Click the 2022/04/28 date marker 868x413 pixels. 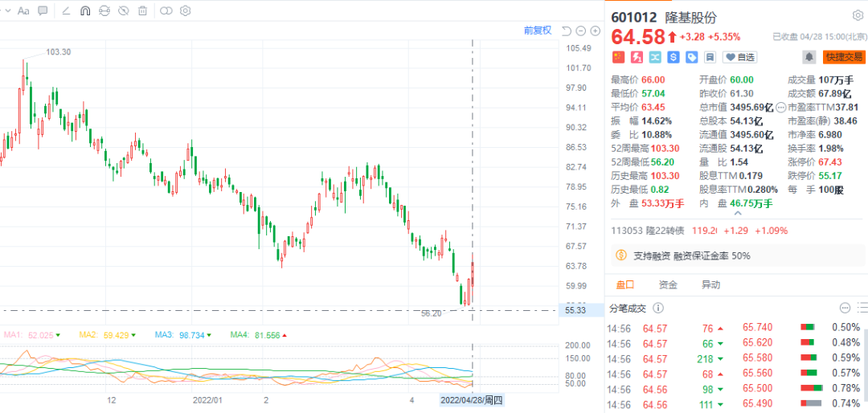473,399
